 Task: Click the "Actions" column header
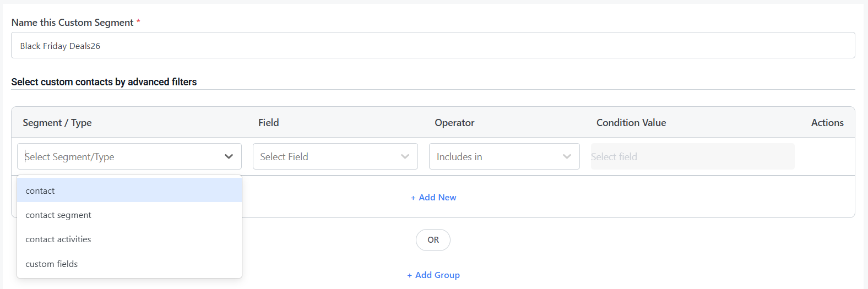[x=827, y=122]
